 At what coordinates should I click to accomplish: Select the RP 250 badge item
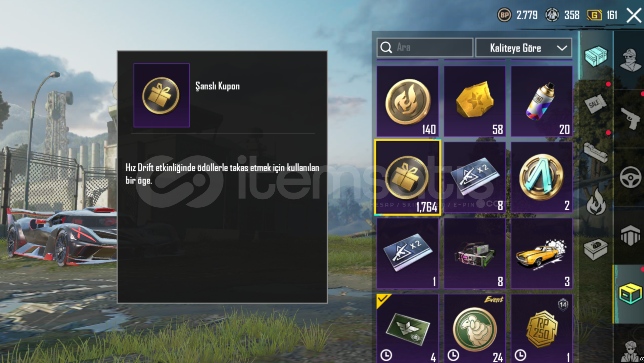541,328
